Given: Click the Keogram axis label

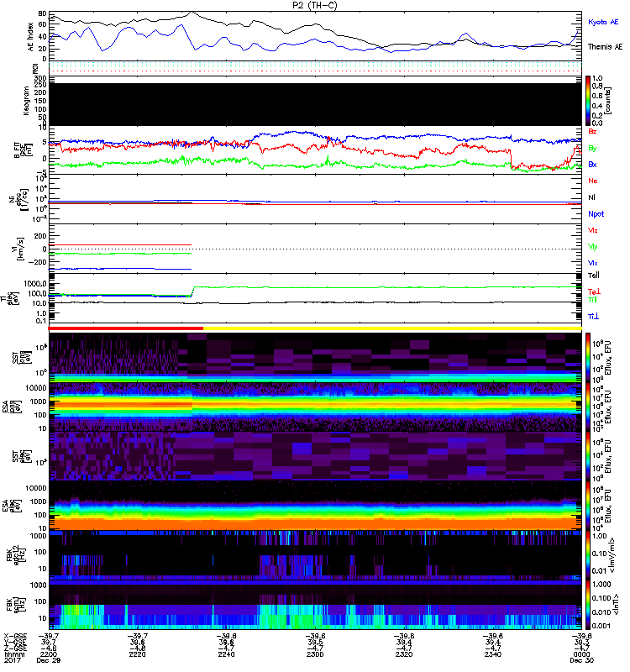Looking at the screenshot, I should tap(26, 100).
